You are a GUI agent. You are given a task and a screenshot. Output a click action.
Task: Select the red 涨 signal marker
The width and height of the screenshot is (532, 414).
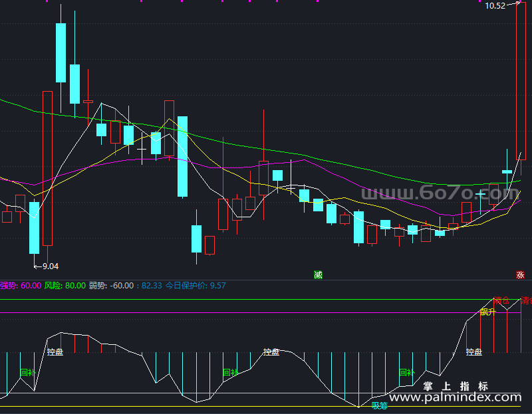pyautogui.click(x=520, y=275)
